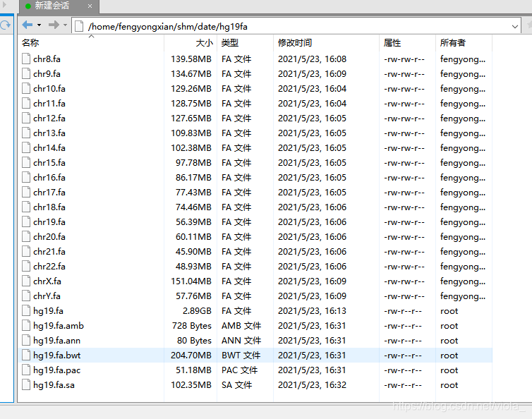Select the chrY.fa file icon
Viewport: 532px width, 419px height.
point(26,296)
